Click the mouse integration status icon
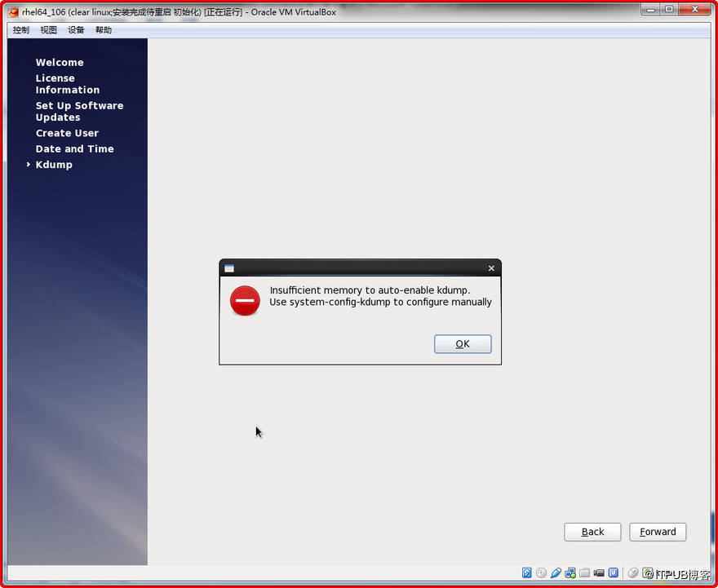This screenshot has height=588, width=718. [x=633, y=573]
